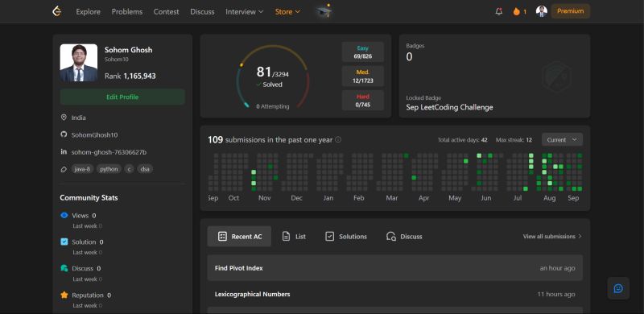This screenshot has height=314, width=644.
Task: Click the LinkedIn icon beside sohom-ghosh-76306627b
Action: (x=64, y=151)
